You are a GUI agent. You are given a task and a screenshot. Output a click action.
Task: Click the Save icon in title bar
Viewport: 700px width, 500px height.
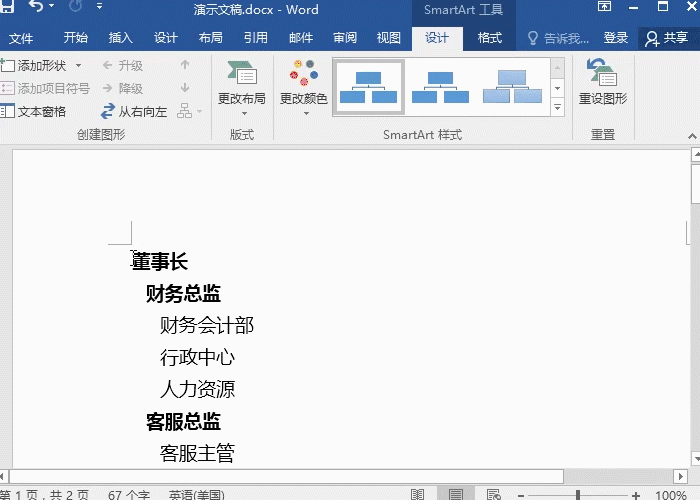click(7, 6)
